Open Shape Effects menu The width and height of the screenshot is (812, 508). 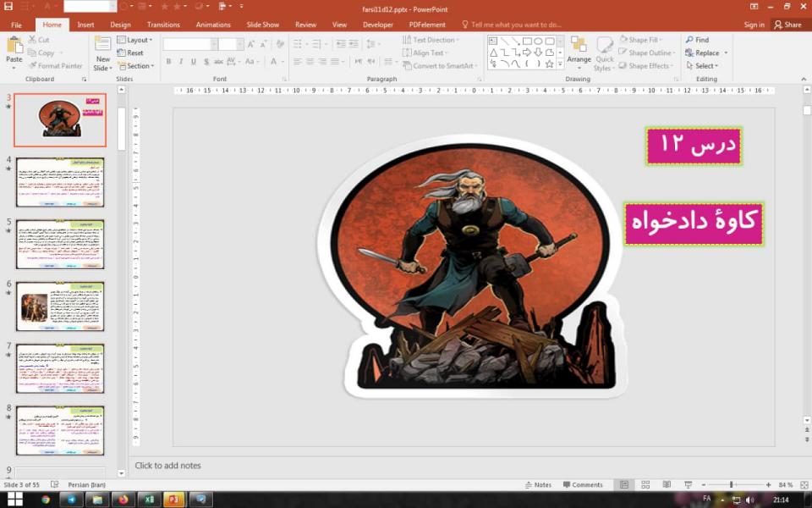(x=645, y=66)
